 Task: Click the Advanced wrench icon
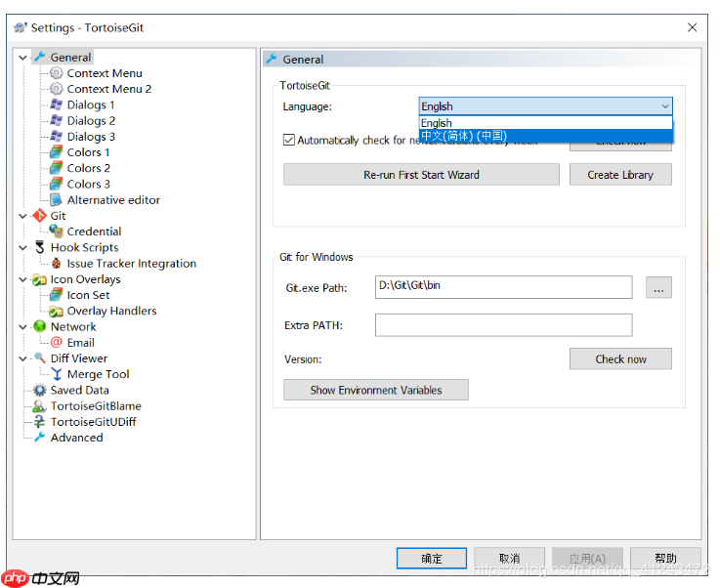[x=40, y=437]
